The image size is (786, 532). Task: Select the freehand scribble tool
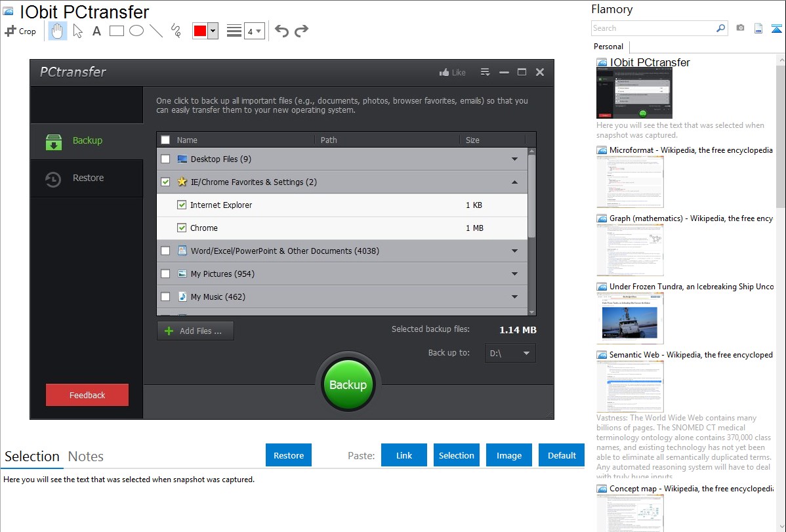point(176,31)
